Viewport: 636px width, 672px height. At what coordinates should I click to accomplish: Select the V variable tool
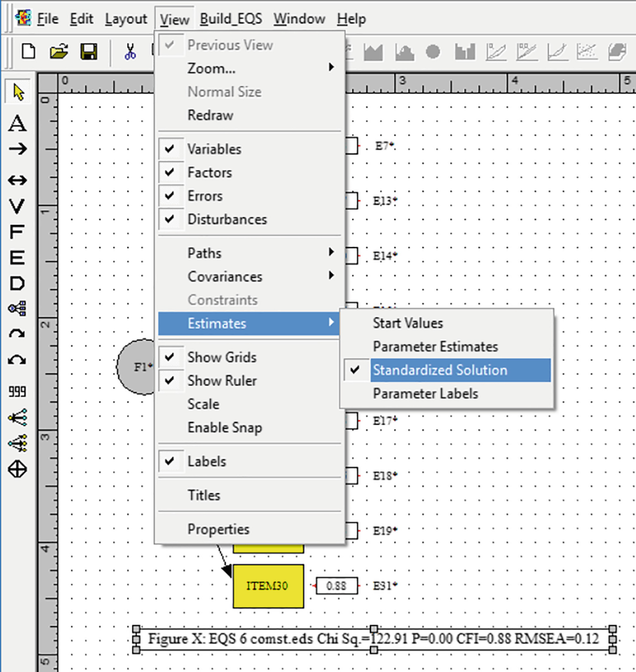pos(17,206)
